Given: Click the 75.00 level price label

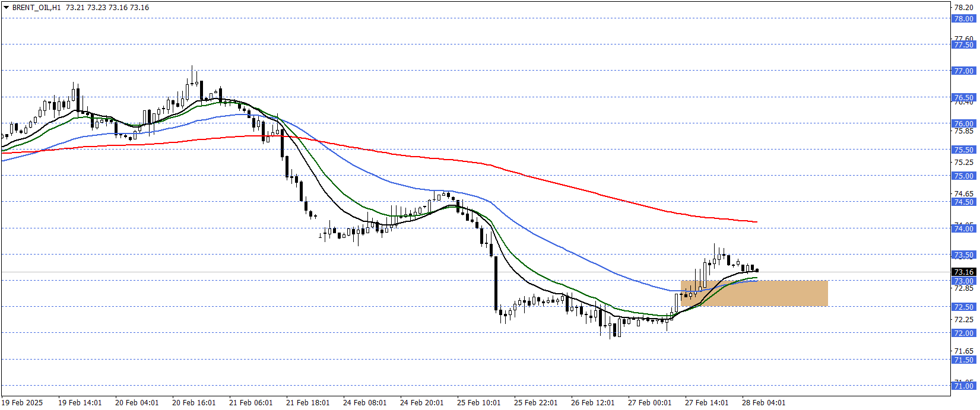Looking at the screenshot, I should [x=964, y=176].
